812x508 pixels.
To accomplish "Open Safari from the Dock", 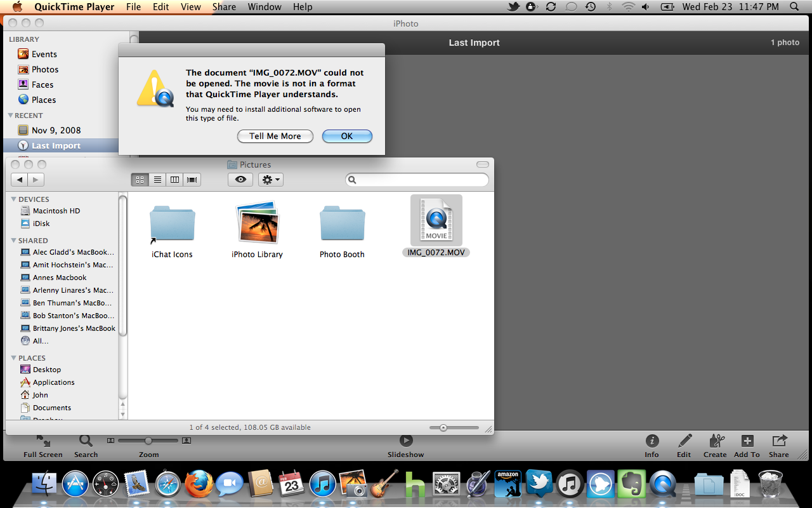I will pos(168,485).
